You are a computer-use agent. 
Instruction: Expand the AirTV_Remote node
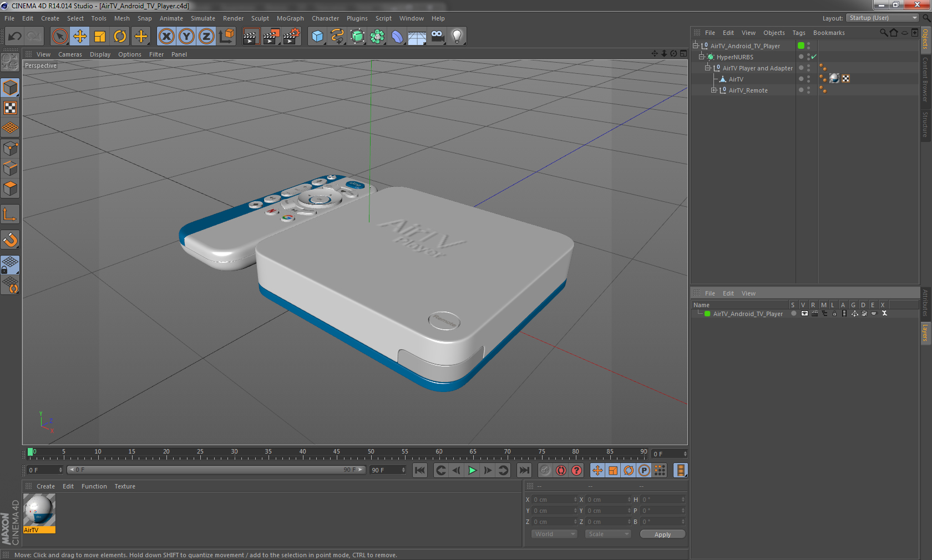tap(714, 90)
